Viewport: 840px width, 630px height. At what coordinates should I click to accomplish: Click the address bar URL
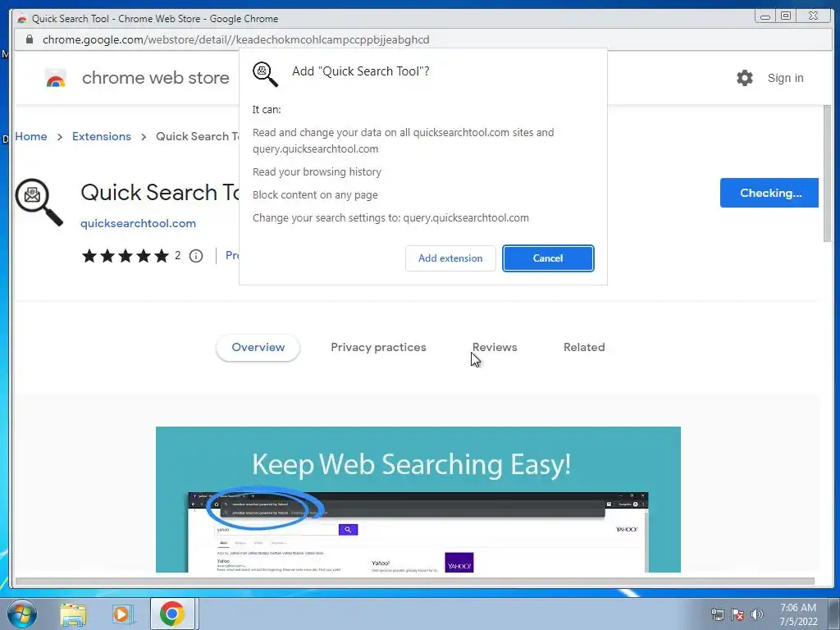point(235,39)
